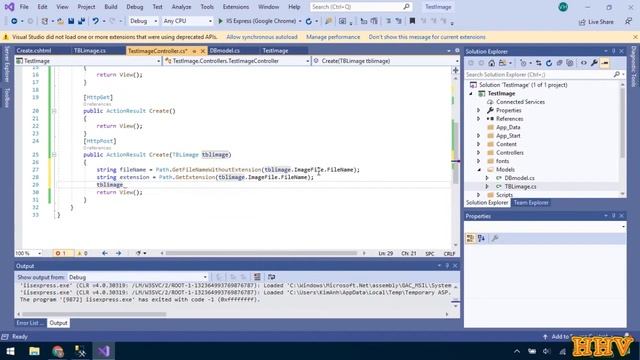Click the Live Share button
This screenshot has width=640, height=360.
pos(596,22)
